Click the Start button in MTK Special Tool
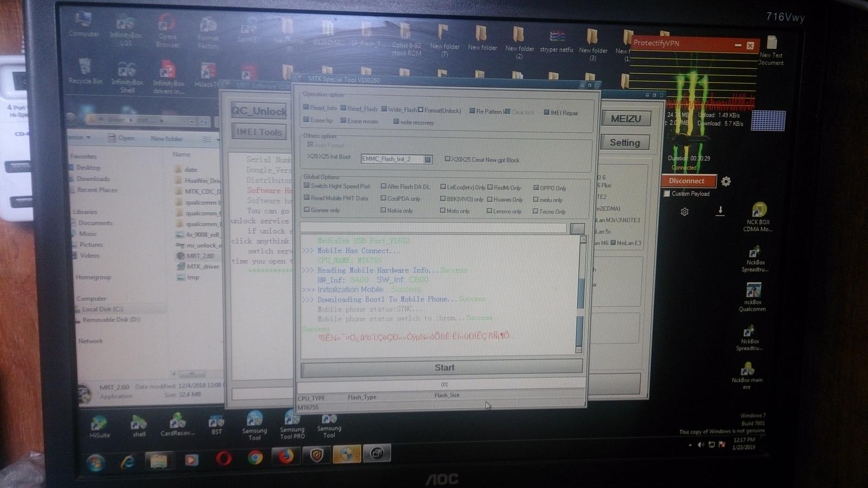Screen dimensions: 868x488 click(x=442, y=368)
